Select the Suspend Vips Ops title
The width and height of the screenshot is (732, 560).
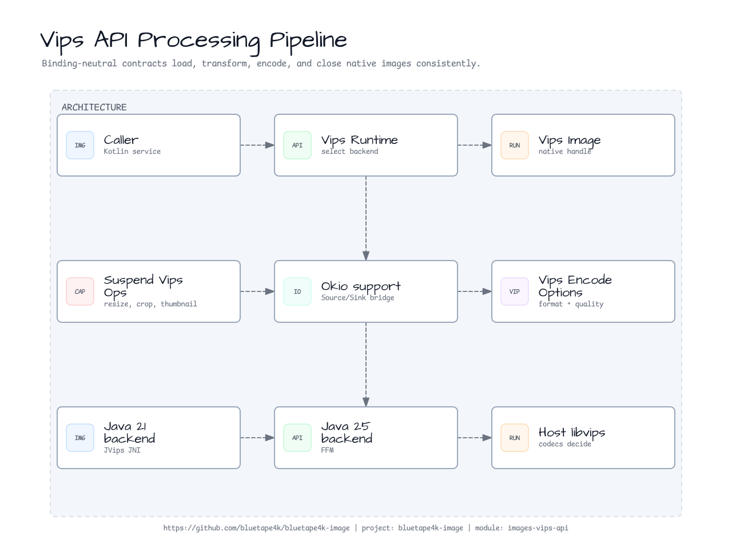click(143, 286)
